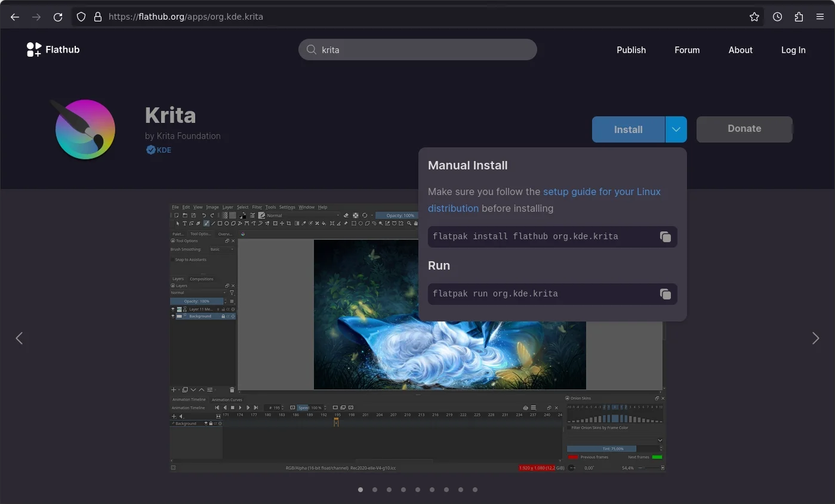Click the blue verified checkmark badge beside KDE

point(151,150)
